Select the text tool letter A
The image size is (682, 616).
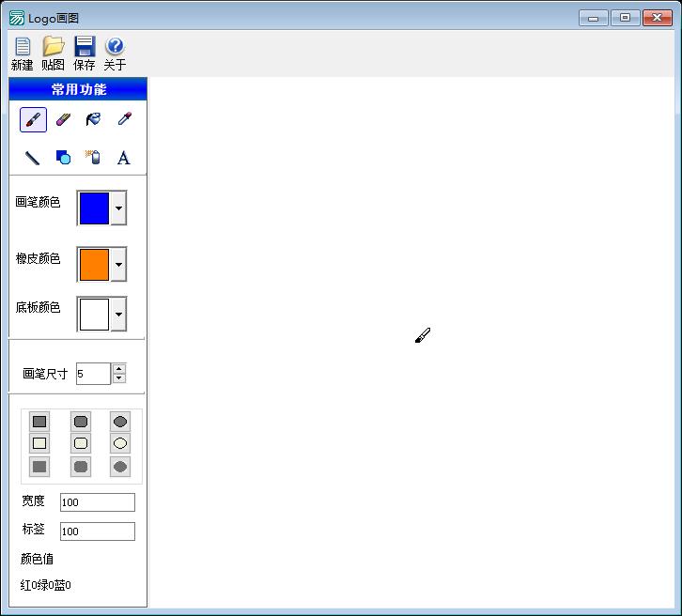coord(123,158)
